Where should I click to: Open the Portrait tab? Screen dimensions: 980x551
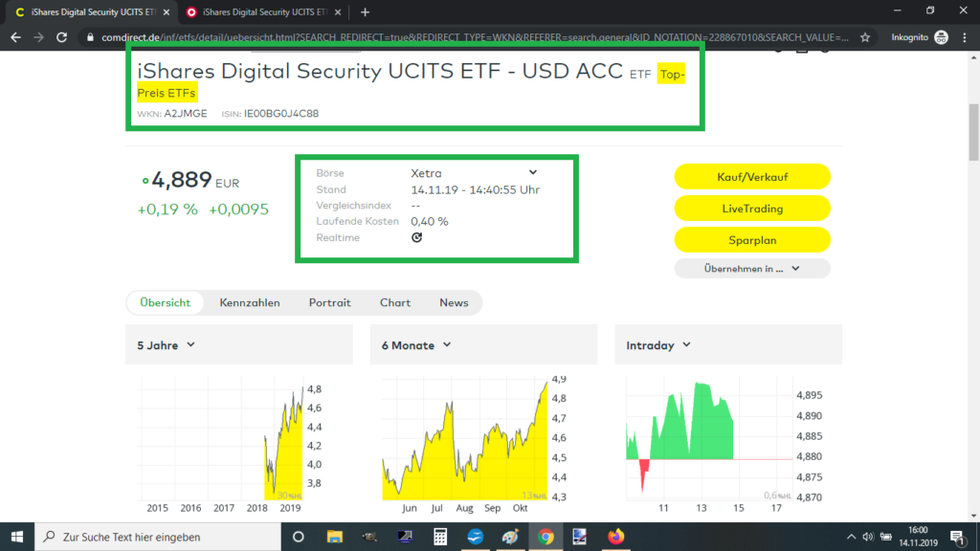pyautogui.click(x=329, y=302)
